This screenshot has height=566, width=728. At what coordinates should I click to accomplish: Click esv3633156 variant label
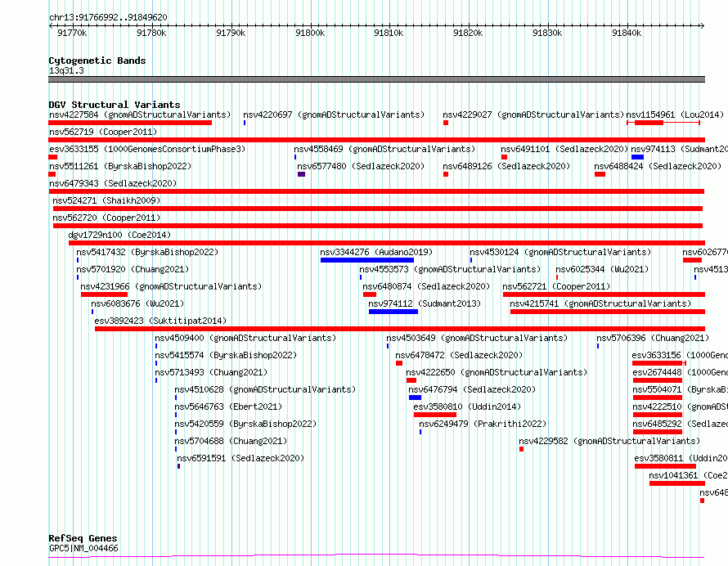680,355
